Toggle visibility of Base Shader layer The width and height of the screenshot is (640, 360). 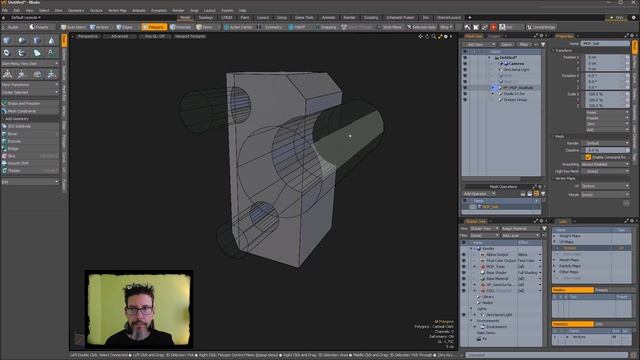tap(464, 272)
